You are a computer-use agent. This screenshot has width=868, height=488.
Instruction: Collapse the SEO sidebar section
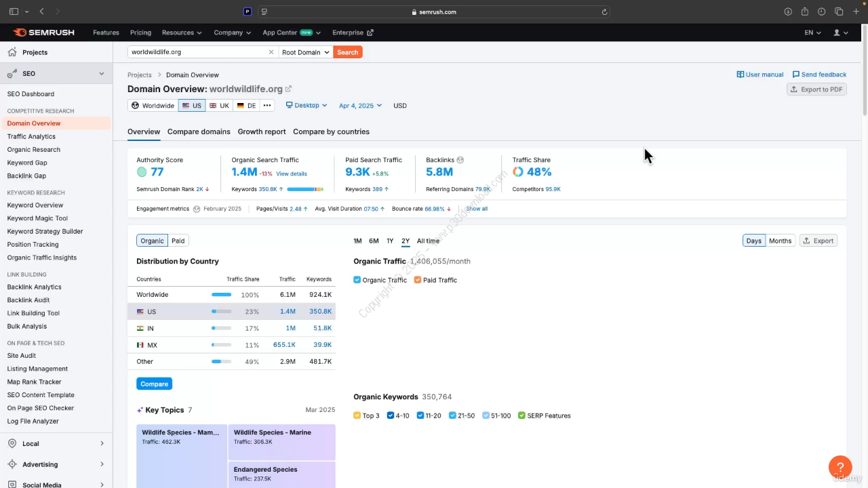pos(102,73)
